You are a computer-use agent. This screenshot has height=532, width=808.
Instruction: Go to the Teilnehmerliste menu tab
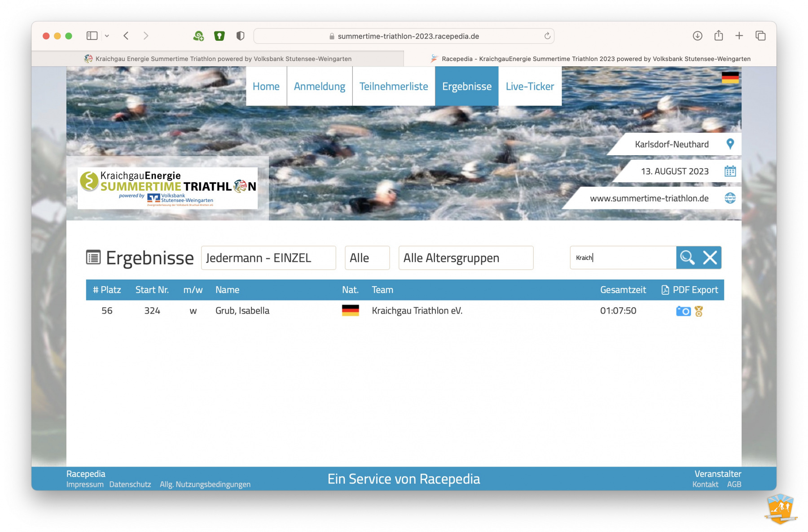[x=393, y=87]
